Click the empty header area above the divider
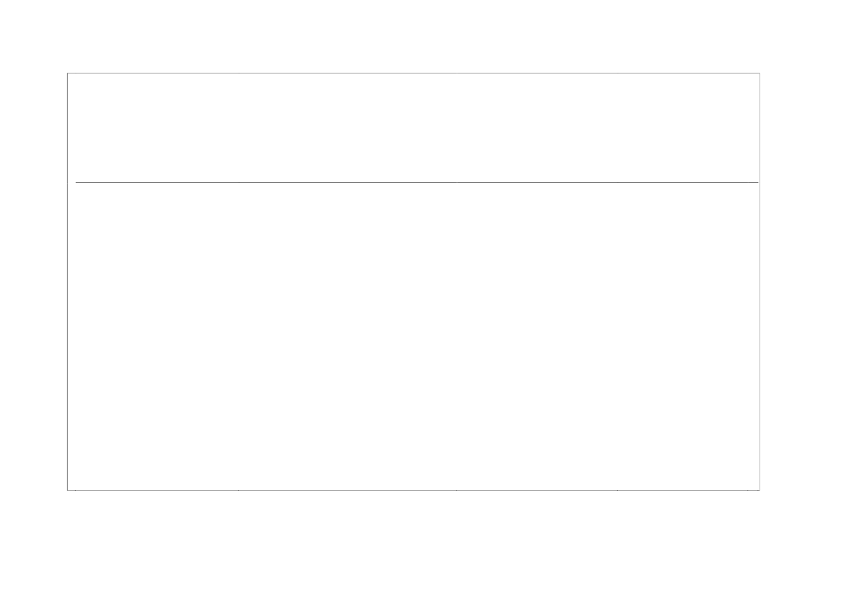 pyautogui.click(x=414, y=128)
